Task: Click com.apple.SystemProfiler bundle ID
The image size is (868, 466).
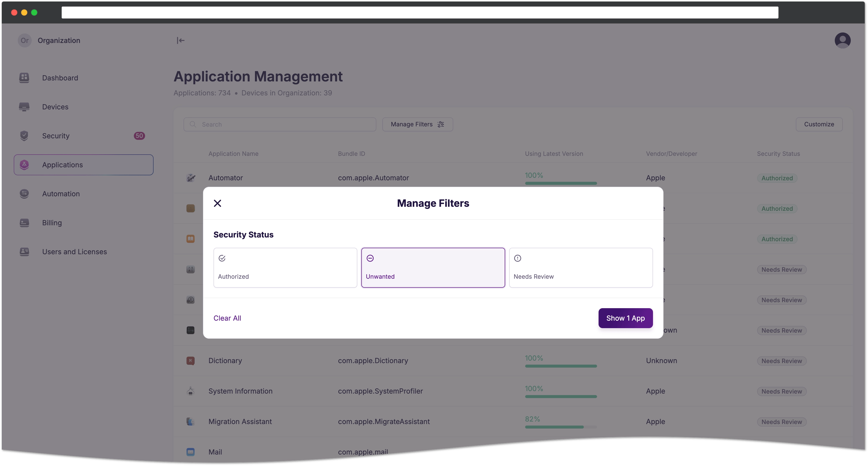Action: (380, 391)
